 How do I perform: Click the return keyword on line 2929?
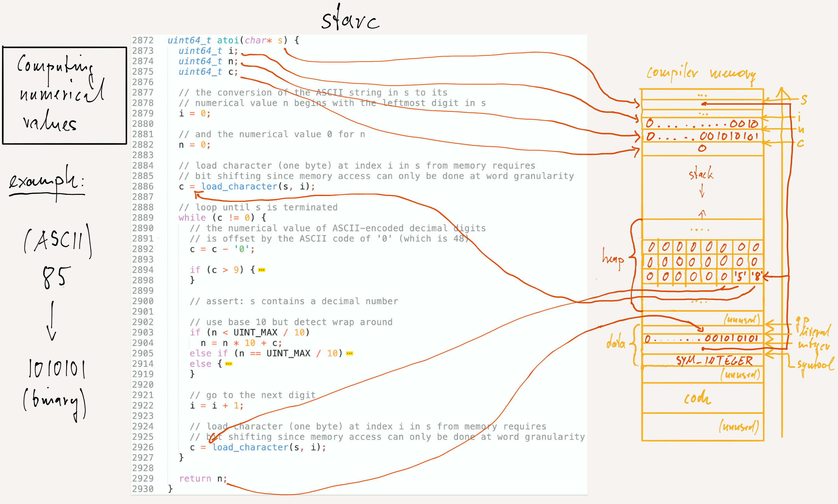[x=195, y=478]
